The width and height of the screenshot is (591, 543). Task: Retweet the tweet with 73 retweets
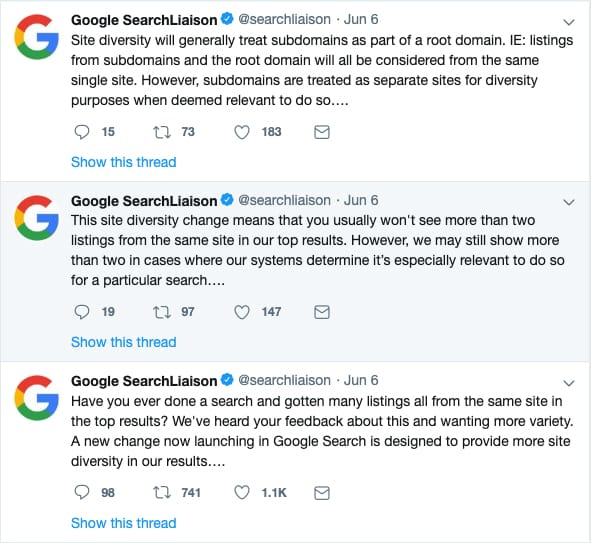click(162, 132)
